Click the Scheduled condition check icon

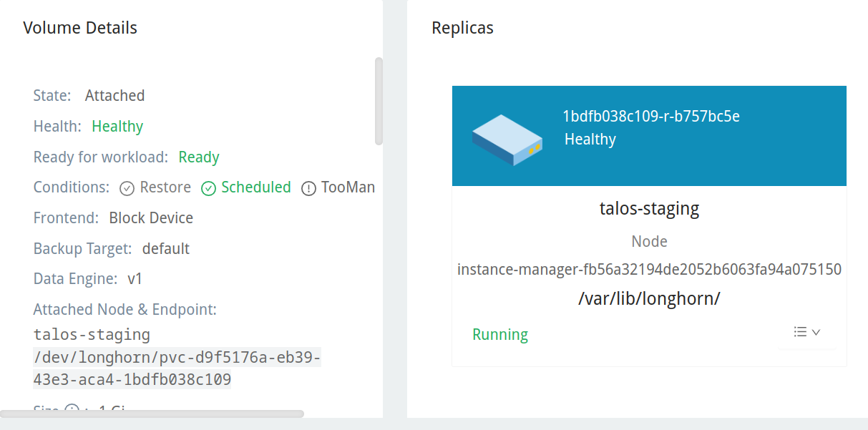[x=208, y=188]
